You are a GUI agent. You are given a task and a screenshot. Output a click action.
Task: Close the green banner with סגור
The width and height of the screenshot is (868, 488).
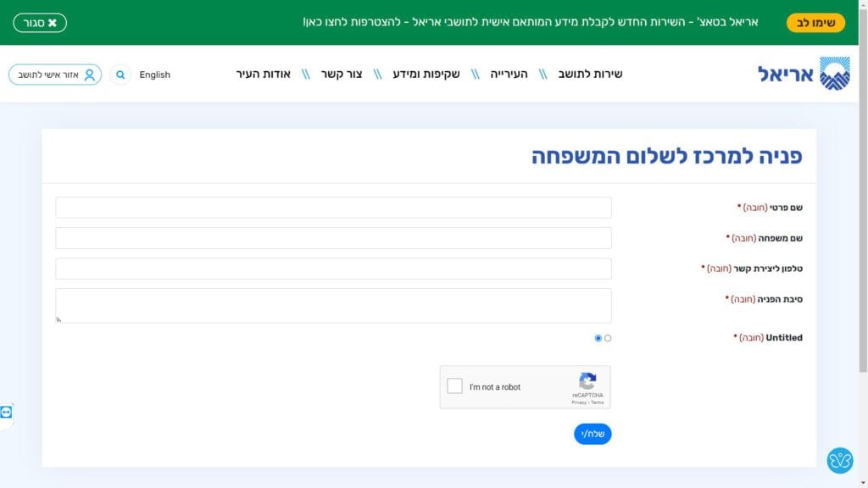point(40,23)
